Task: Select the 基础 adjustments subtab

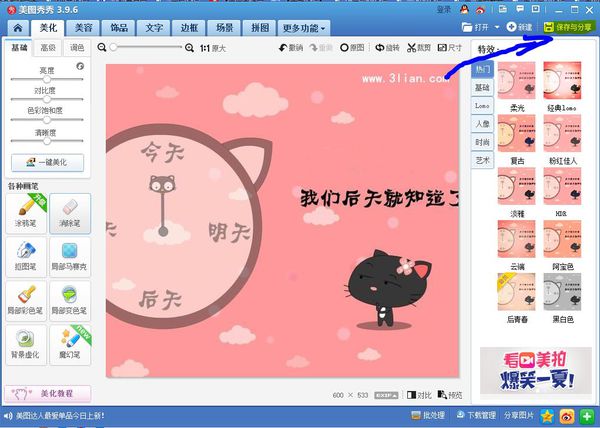Action: click(19, 48)
